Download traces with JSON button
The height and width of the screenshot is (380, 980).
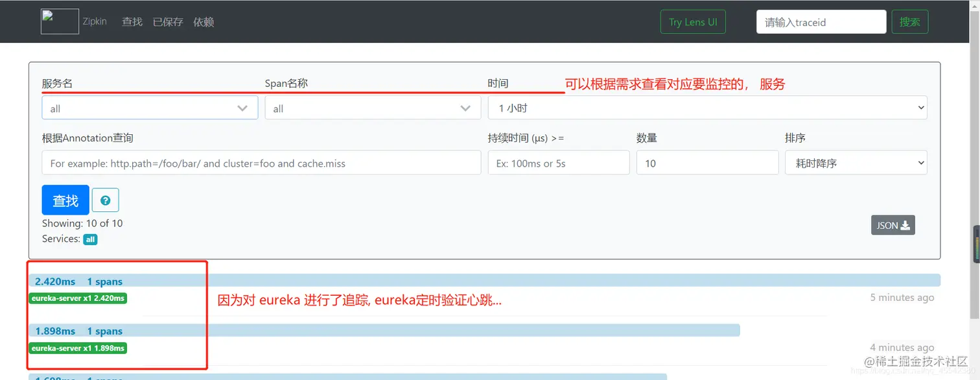(x=893, y=225)
